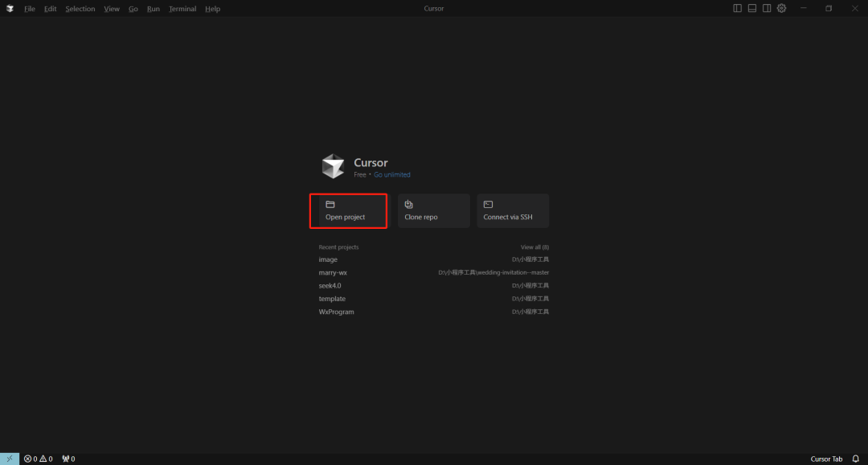868x465 pixels.
Task: Open recent project WxProgram
Action: pos(434,312)
